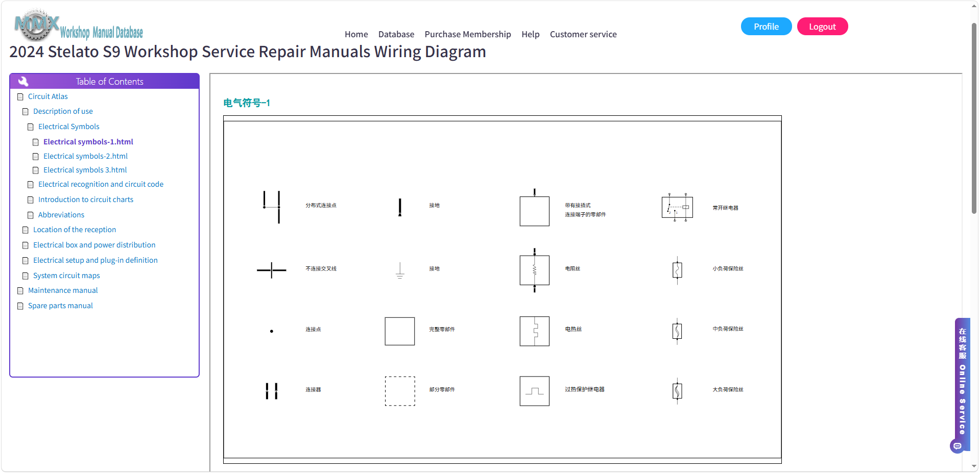
Task: Click the page icon beside Electrical symbols 3.html
Action: 36,170
